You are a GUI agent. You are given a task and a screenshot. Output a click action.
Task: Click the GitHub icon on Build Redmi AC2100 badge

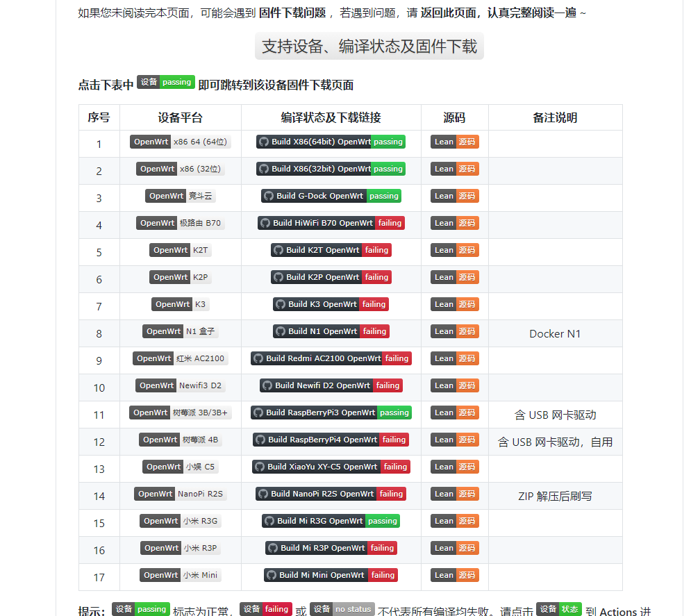(257, 358)
